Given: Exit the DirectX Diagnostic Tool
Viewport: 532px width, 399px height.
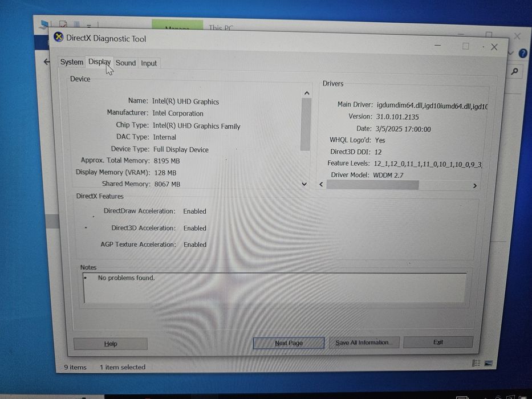Looking at the screenshot, I should click(438, 342).
